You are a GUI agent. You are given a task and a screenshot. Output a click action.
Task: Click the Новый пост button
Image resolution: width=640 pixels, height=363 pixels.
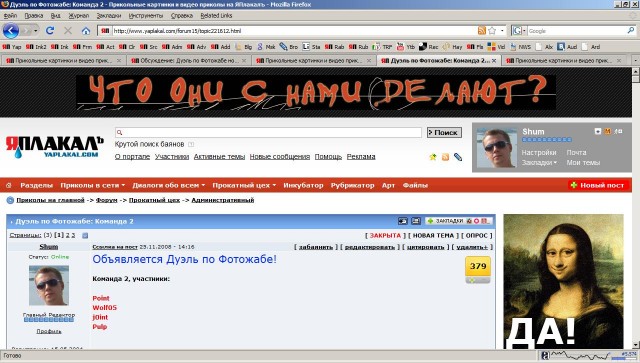[x=598, y=185]
